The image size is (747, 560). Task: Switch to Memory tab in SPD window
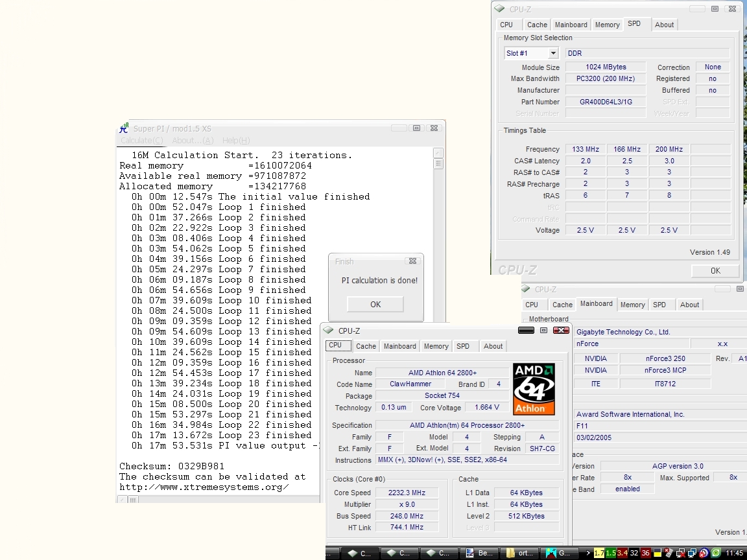[x=607, y=25]
